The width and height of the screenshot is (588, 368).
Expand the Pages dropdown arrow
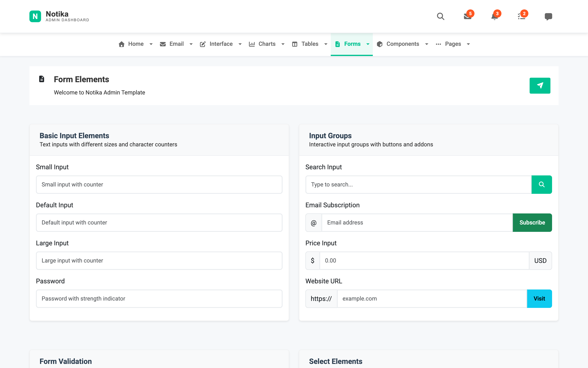(x=468, y=44)
